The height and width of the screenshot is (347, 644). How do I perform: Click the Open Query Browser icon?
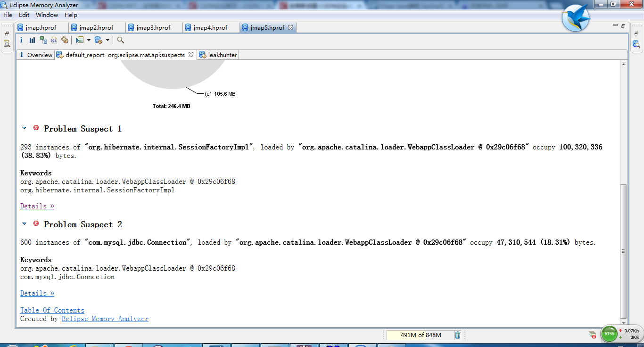[x=99, y=40]
